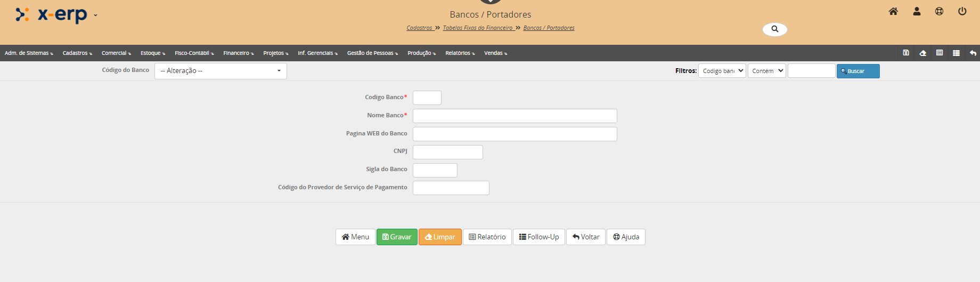Click the power logout icon
This screenshot has height=282, width=980.
pyautogui.click(x=962, y=11)
